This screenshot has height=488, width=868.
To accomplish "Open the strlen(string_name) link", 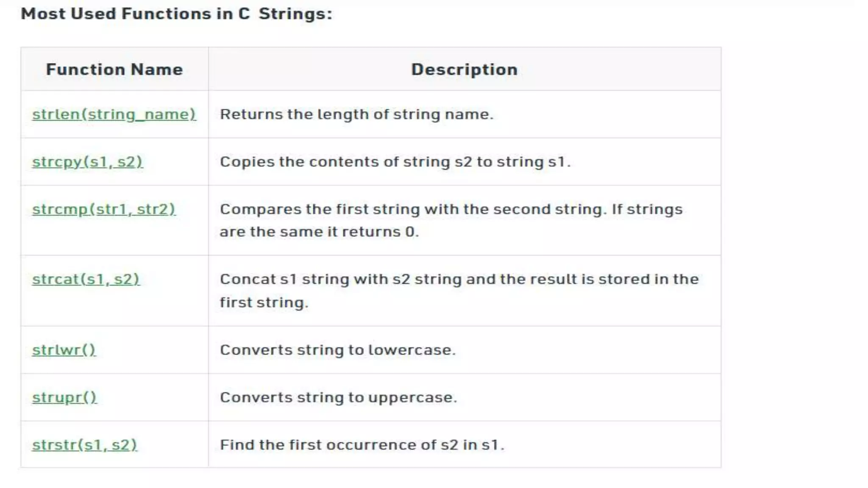I will click(x=114, y=114).
